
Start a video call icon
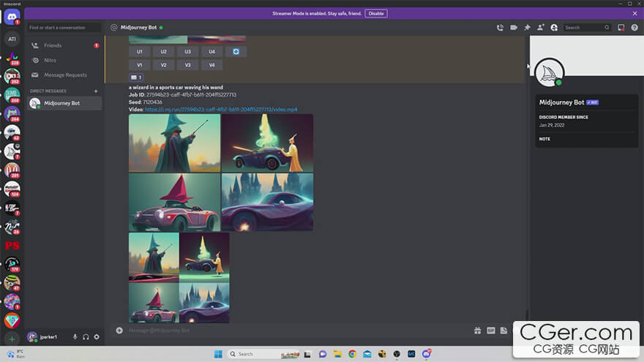pos(514,28)
